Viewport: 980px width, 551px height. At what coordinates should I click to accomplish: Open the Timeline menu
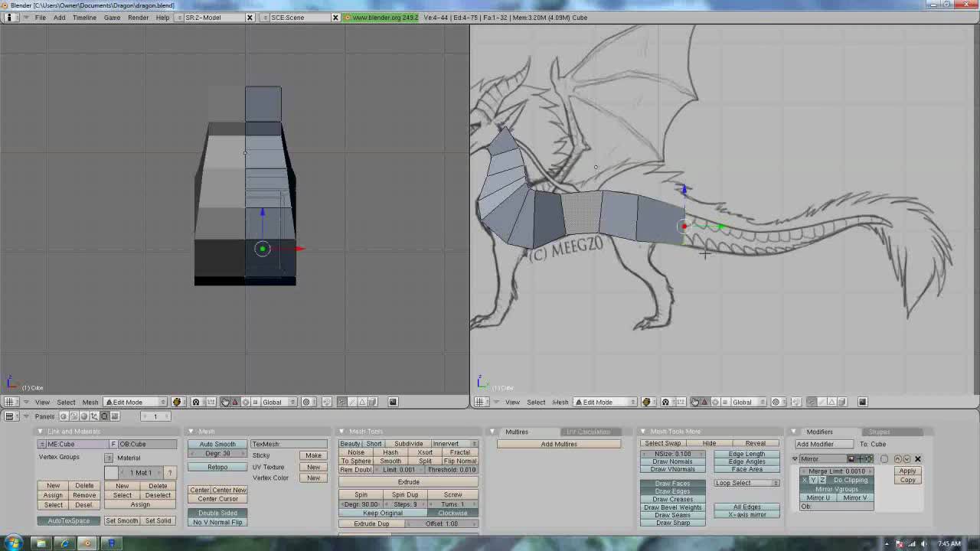pyautogui.click(x=84, y=17)
